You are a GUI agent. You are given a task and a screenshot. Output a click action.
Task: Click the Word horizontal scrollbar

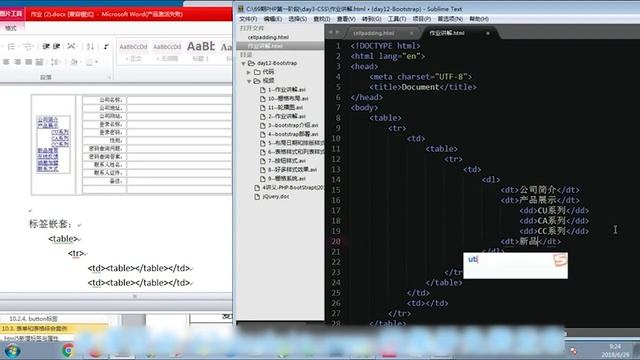coord(116,296)
